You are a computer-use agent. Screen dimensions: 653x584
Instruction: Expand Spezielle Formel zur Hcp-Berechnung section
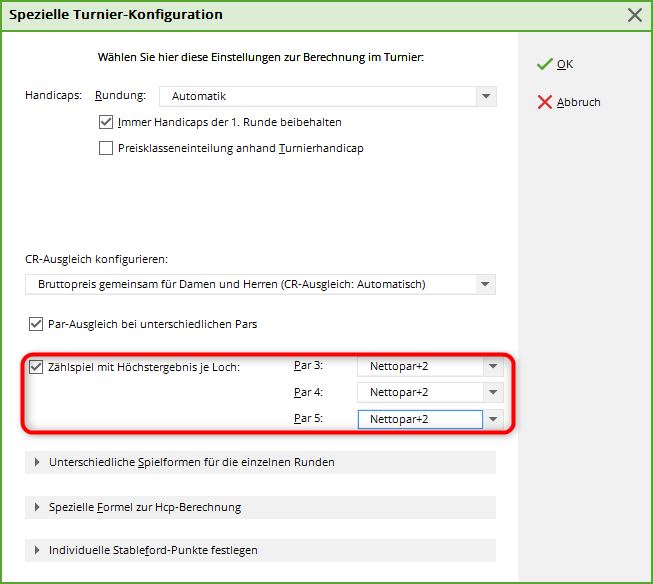[x=260, y=507]
